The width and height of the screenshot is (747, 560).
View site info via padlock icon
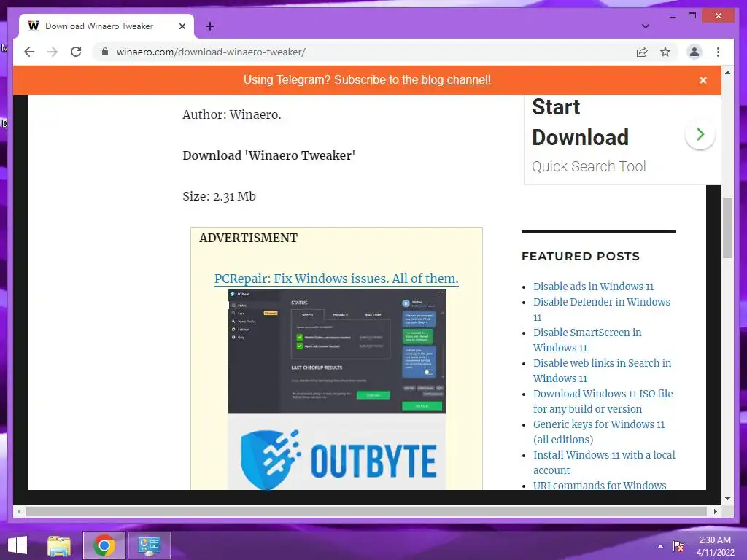pyautogui.click(x=105, y=52)
